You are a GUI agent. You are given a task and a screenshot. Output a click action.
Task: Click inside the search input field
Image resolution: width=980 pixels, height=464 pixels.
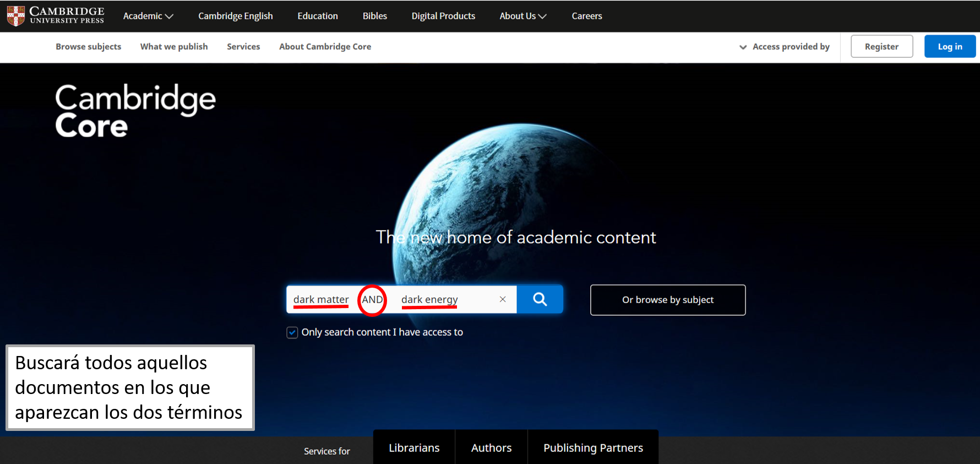[401, 299]
